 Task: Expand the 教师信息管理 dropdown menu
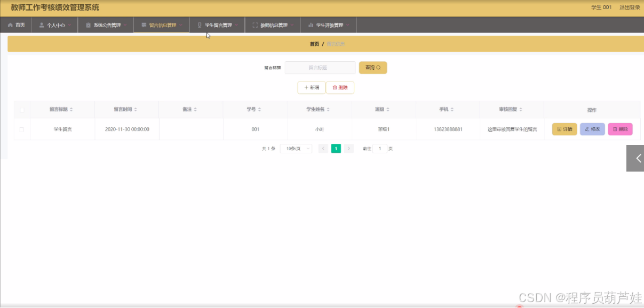[x=273, y=24]
